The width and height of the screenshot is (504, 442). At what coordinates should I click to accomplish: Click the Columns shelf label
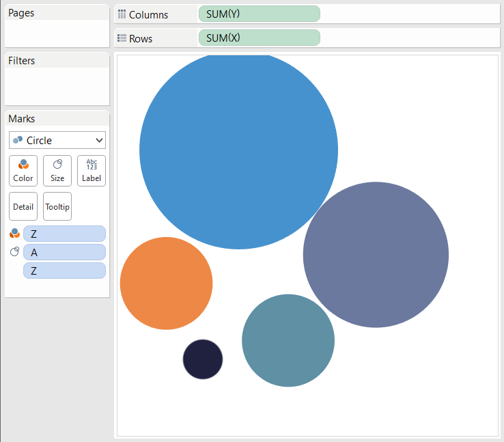tap(148, 14)
